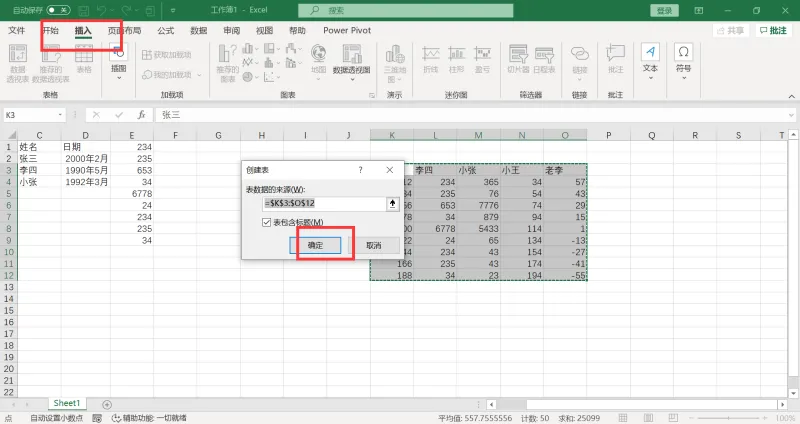Click the Sign in (登录) button
This screenshot has width=800, height=424.
[x=664, y=10]
